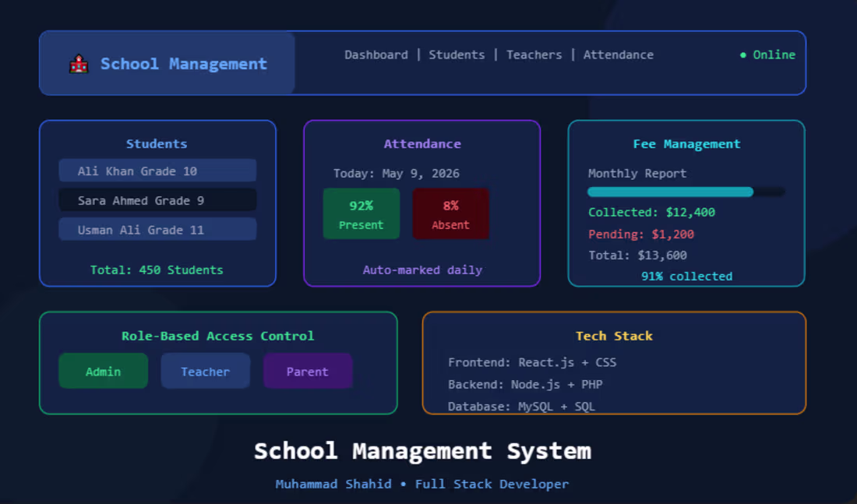Click the Tech Stack heading
The width and height of the screenshot is (857, 504).
click(x=615, y=336)
